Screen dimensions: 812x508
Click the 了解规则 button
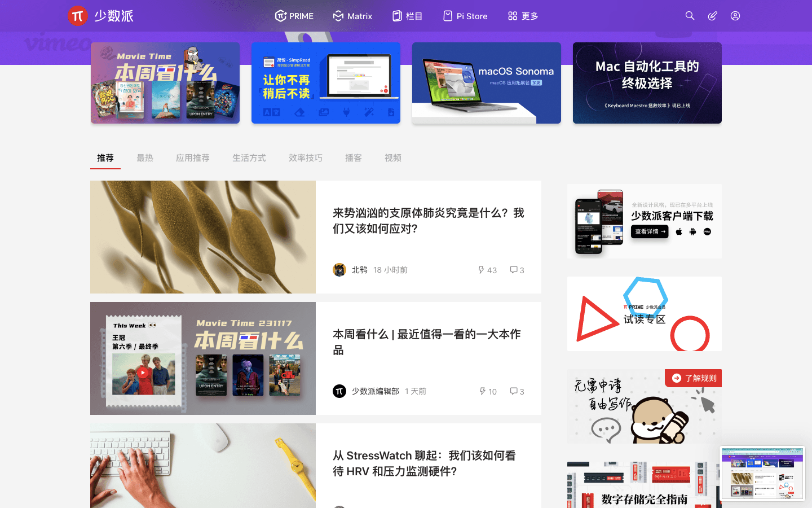(x=694, y=378)
